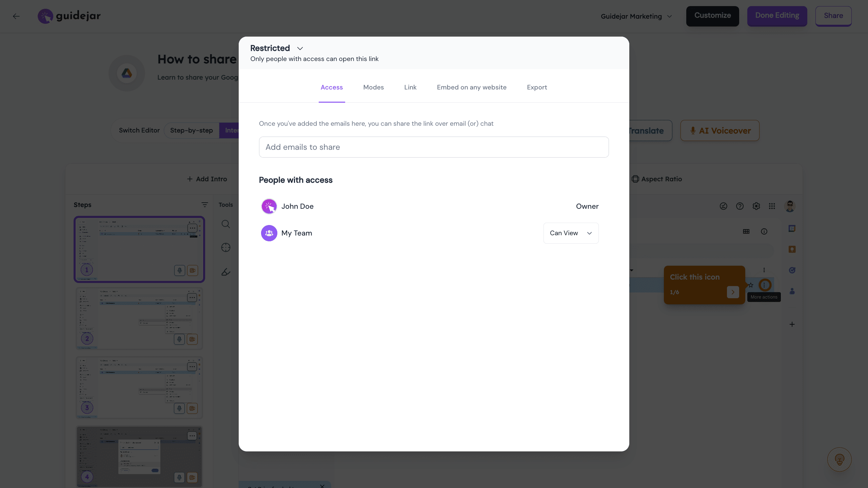868x488 pixels.
Task: Click the image icon on step 2 thumbnail
Action: [192, 339]
